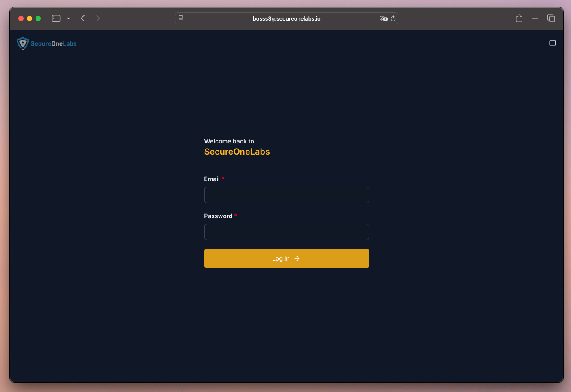The height and width of the screenshot is (392, 571).
Task: Click the website settings icon left of URL
Action: point(180,18)
